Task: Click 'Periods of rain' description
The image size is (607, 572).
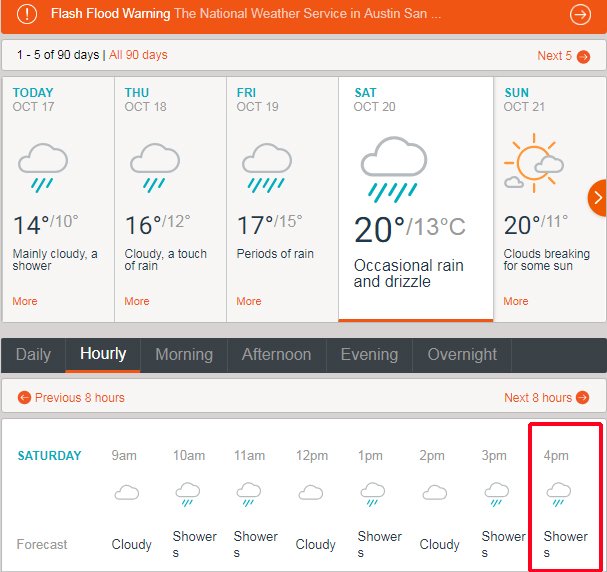Action: pyautogui.click(x=275, y=254)
